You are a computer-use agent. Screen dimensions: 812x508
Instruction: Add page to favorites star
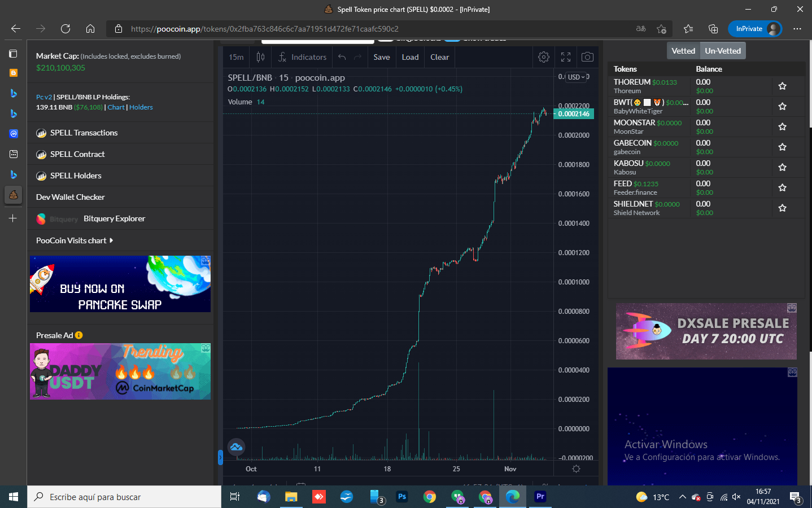click(661, 29)
